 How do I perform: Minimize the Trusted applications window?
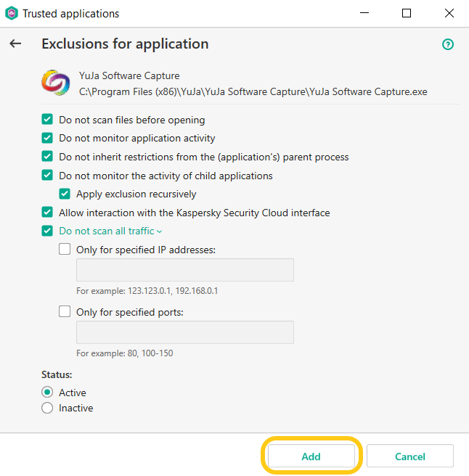(364, 13)
